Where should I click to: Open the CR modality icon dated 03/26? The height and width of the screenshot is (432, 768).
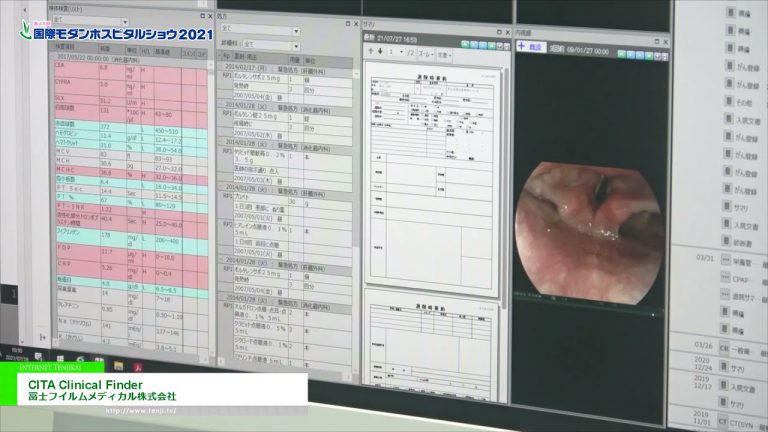[724, 347]
